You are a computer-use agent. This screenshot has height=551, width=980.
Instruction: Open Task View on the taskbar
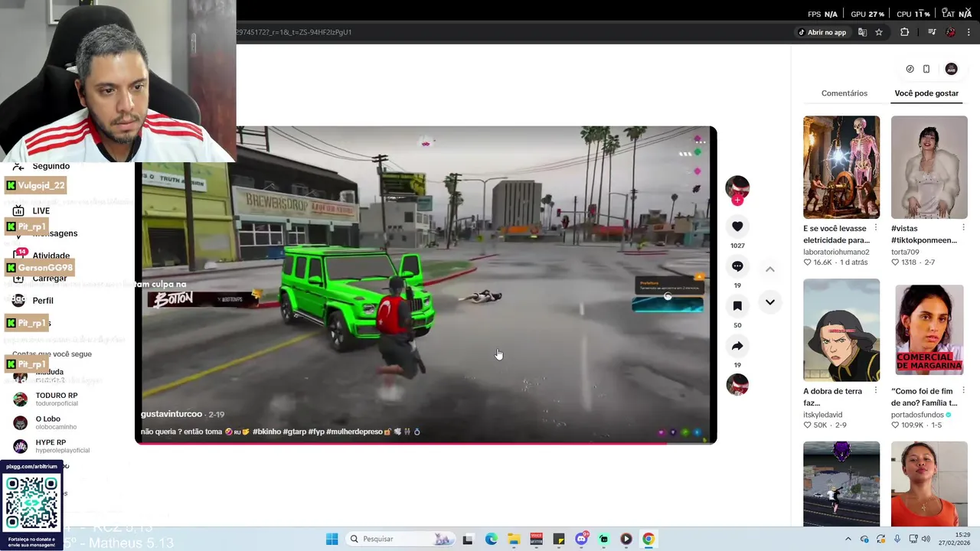point(468,539)
